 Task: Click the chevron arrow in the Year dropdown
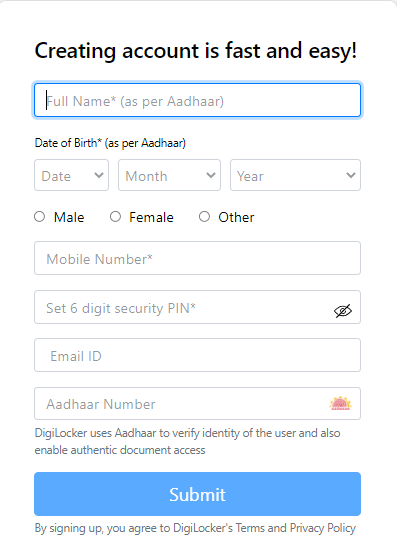tap(351, 175)
